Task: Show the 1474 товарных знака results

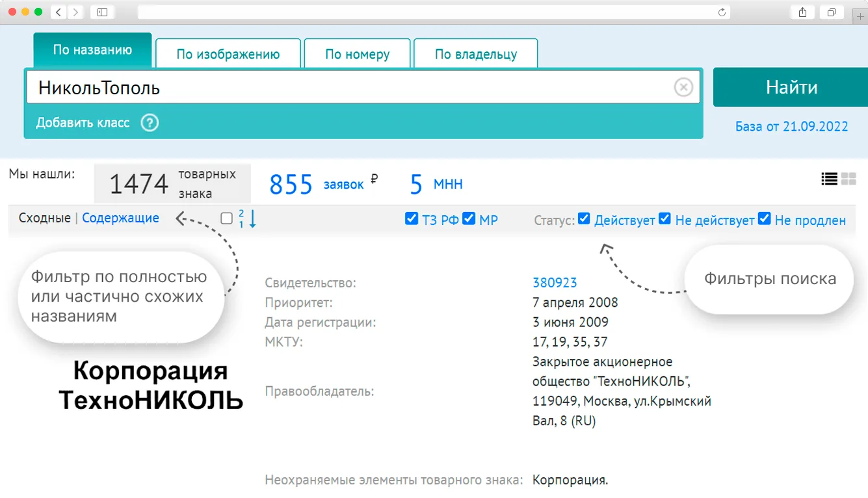Action: pos(172,184)
